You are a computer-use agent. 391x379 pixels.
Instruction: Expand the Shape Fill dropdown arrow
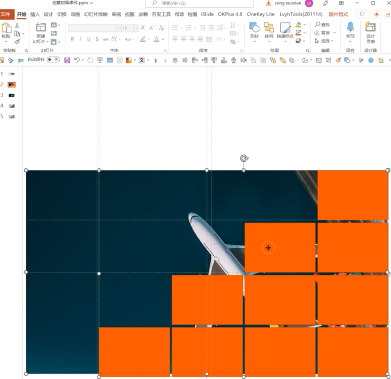[305, 25]
